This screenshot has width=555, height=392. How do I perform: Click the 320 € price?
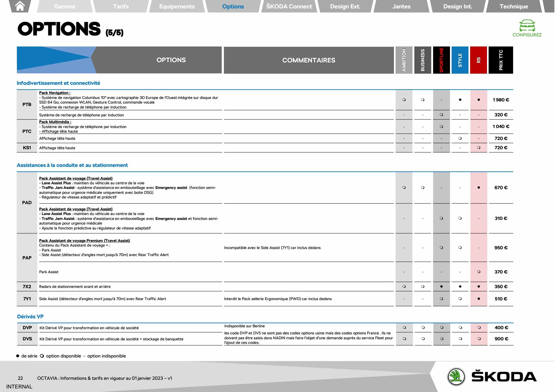click(501, 115)
